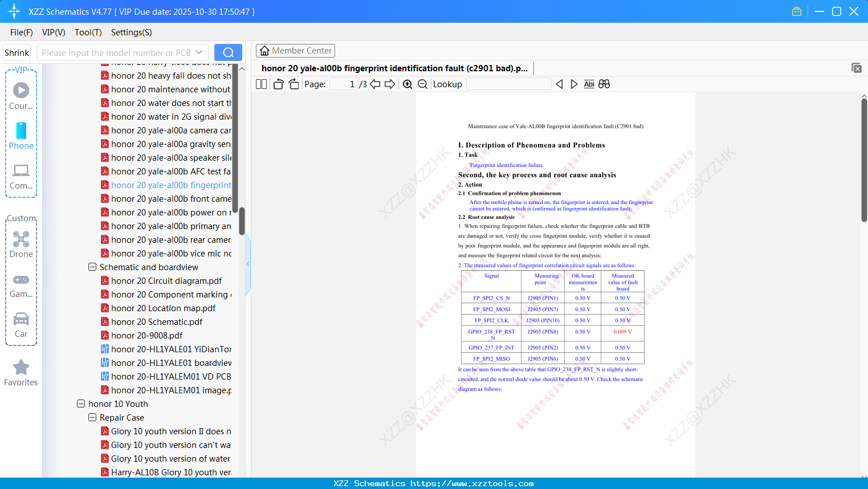Toggle two-page view layout icon
Image resolution: width=868 pixels, height=489 pixels.
[x=262, y=84]
